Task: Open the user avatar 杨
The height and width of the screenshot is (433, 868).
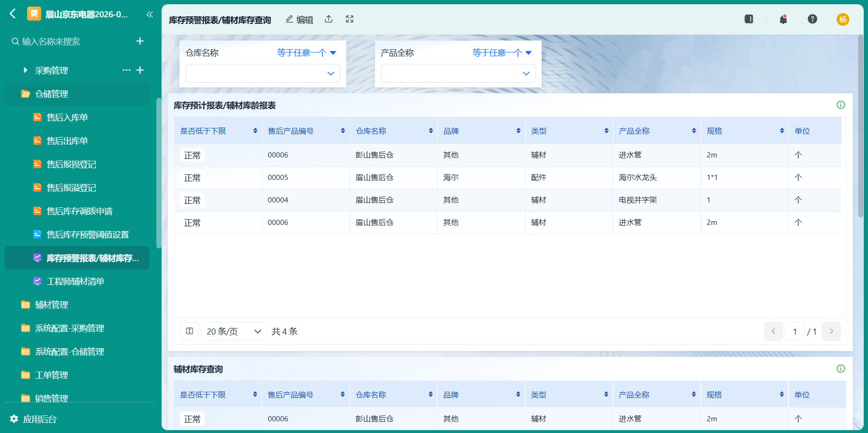Action: pyautogui.click(x=843, y=19)
